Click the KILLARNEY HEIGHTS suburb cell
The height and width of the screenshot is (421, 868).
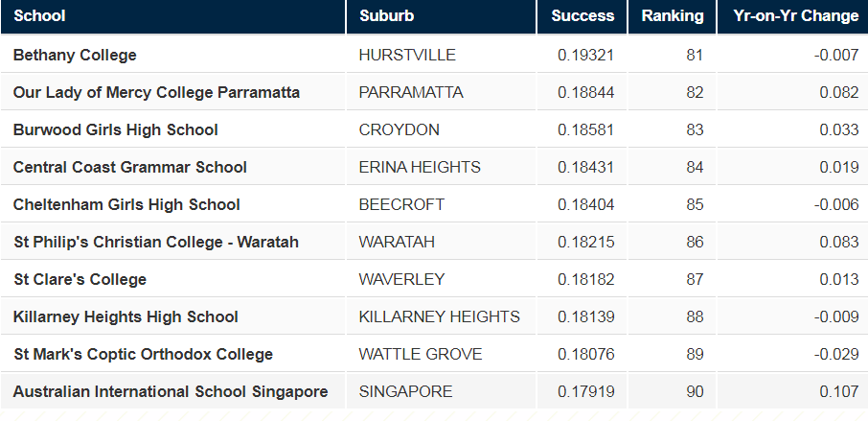click(x=440, y=316)
